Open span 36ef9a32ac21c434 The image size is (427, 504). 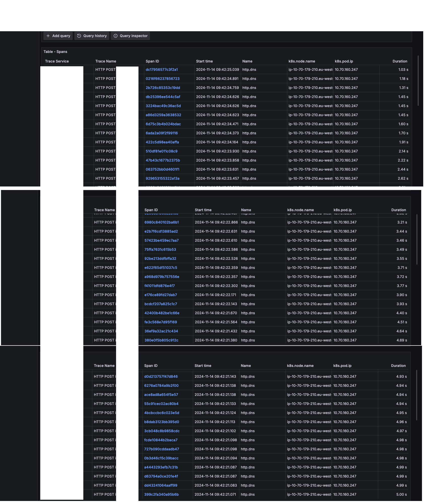(161, 331)
